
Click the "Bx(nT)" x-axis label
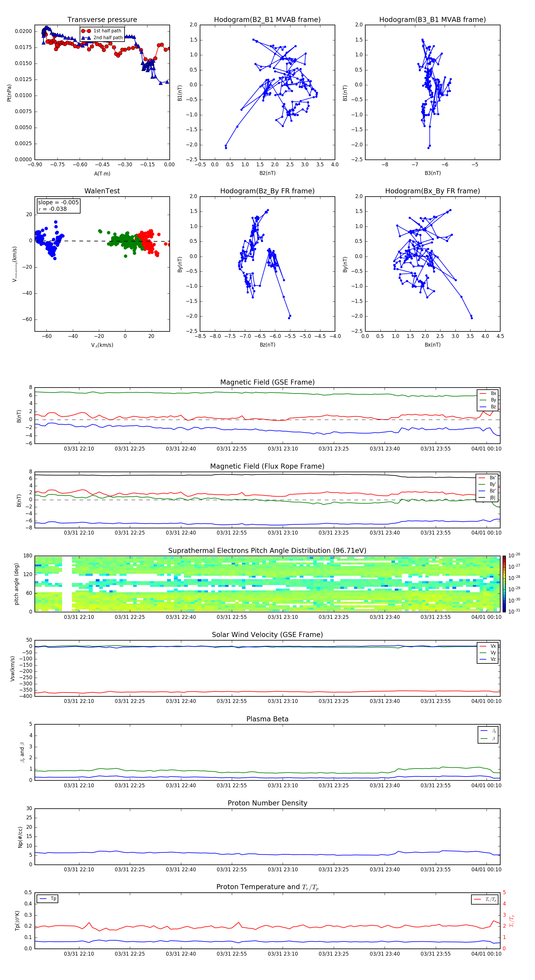[432, 345]
